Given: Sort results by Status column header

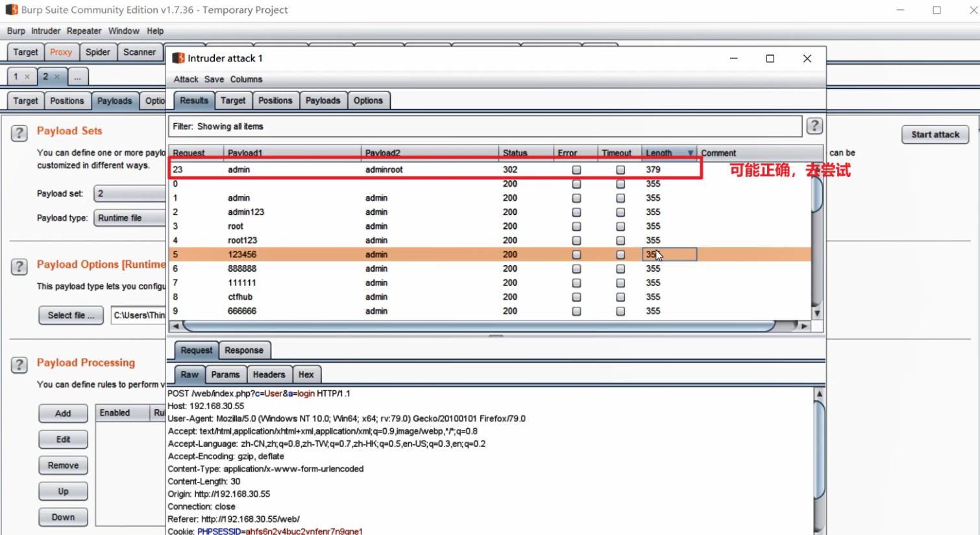Looking at the screenshot, I should pyautogui.click(x=525, y=153).
